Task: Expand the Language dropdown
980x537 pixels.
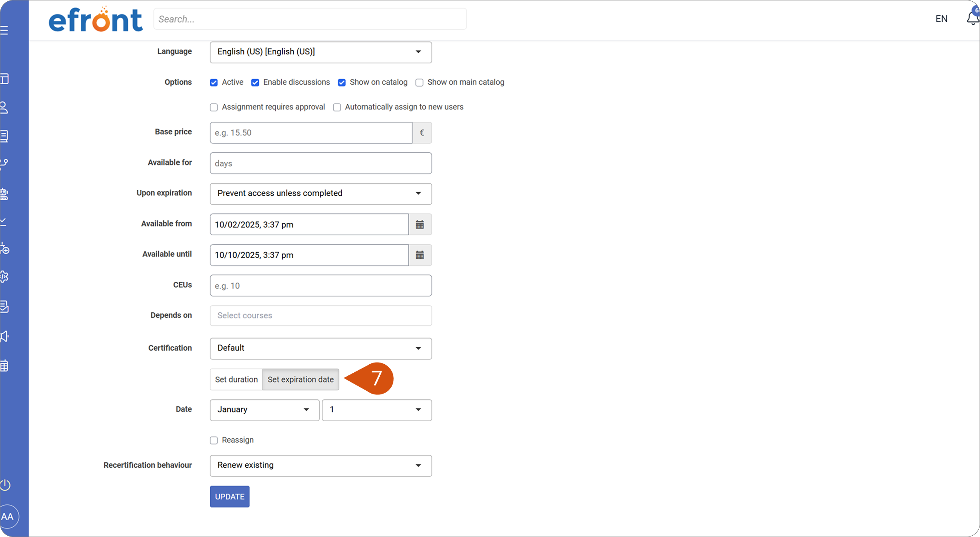Action: [321, 52]
